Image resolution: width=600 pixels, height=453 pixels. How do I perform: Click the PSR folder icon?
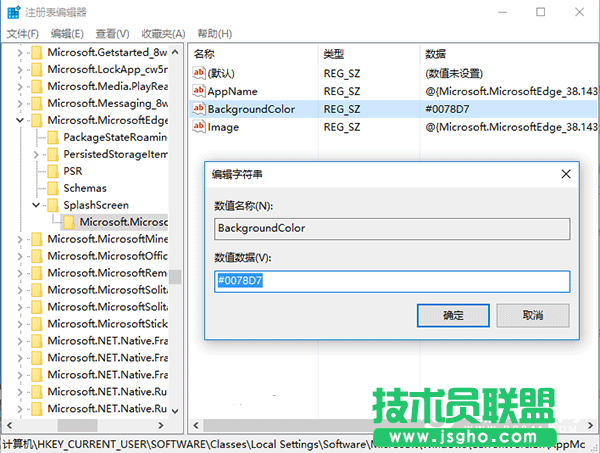(x=53, y=171)
